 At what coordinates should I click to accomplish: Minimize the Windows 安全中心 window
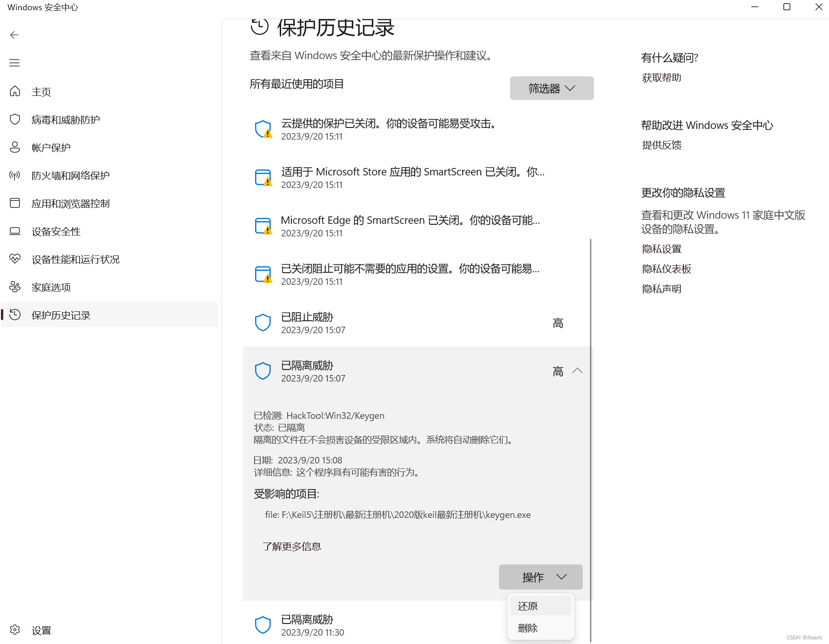tap(755, 7)
